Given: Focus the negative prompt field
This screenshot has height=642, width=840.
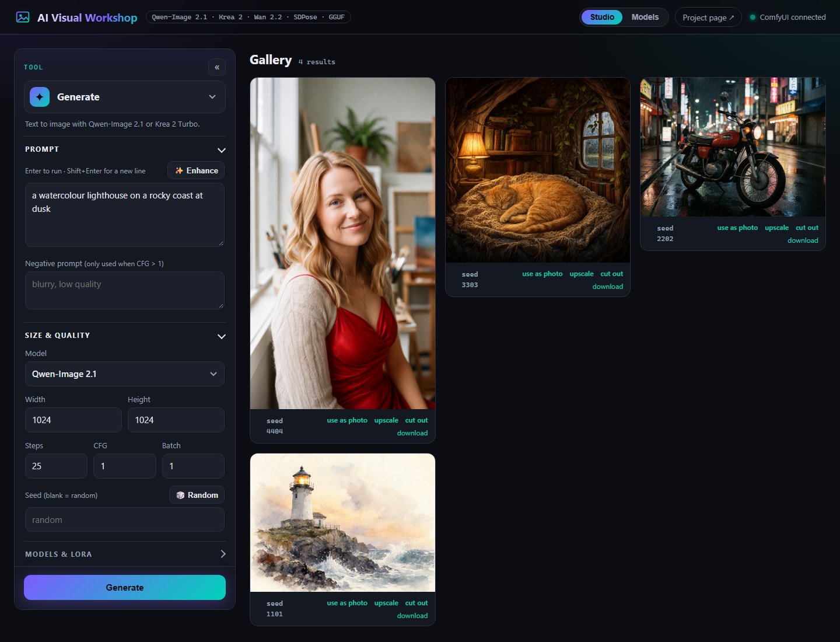Looking at the screenshot, I should [x=125, y=290].
